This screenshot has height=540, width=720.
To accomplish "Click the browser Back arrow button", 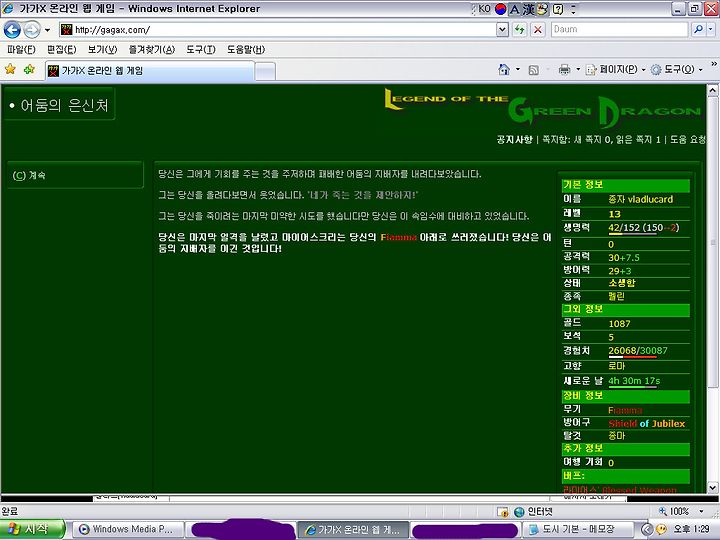I will click(x=12, y=30).
